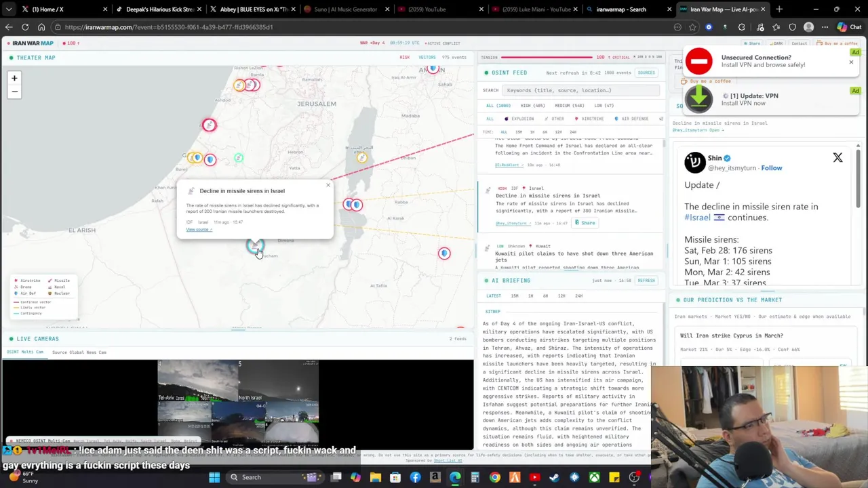Zoom out on the theater map
This screenshot has width=868, height=488.
[14, 91]
